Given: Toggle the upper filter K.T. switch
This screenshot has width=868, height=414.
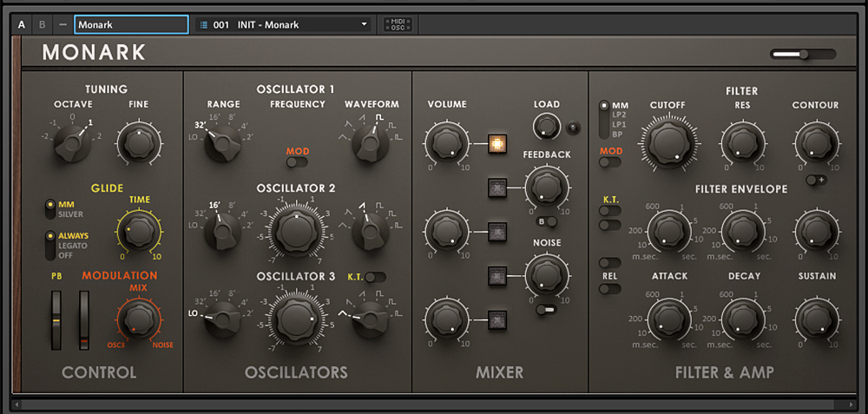Looking at the screenshot, I should [x=609, y=210].
